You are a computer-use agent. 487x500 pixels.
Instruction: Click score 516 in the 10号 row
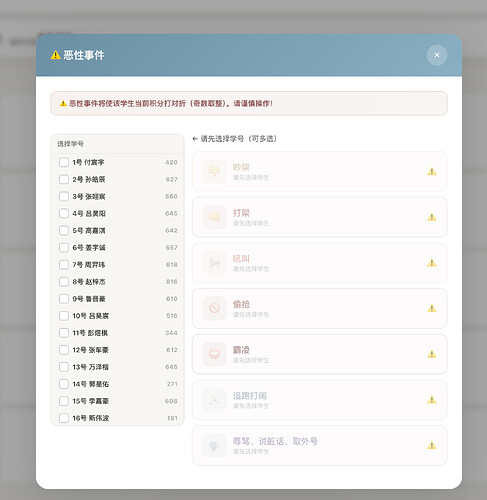coord(172,316)
